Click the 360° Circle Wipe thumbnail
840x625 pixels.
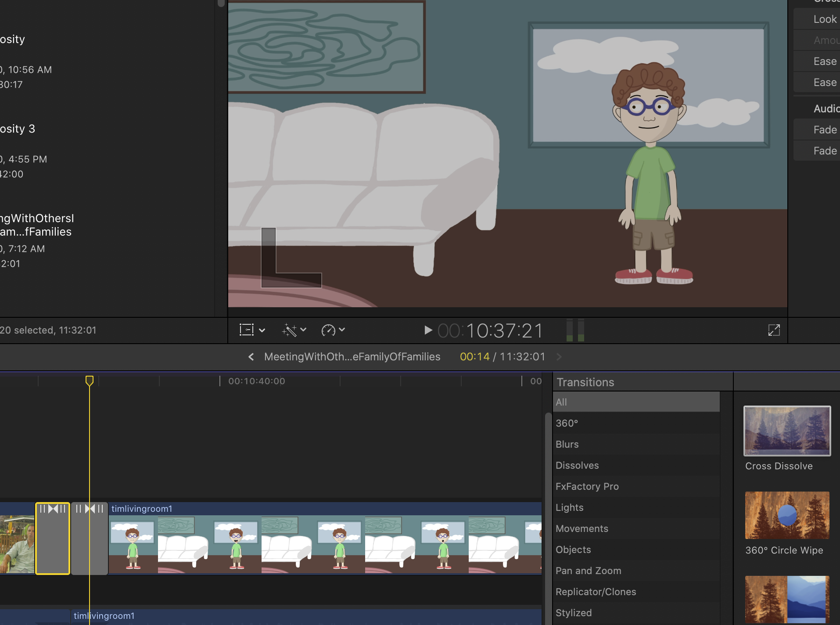pyautogui.click(x=787, y=515)
